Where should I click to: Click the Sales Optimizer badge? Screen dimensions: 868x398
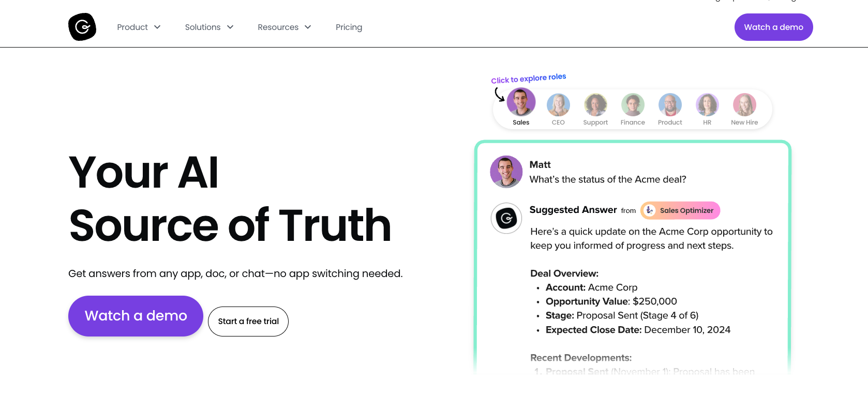tap(680, 210)
